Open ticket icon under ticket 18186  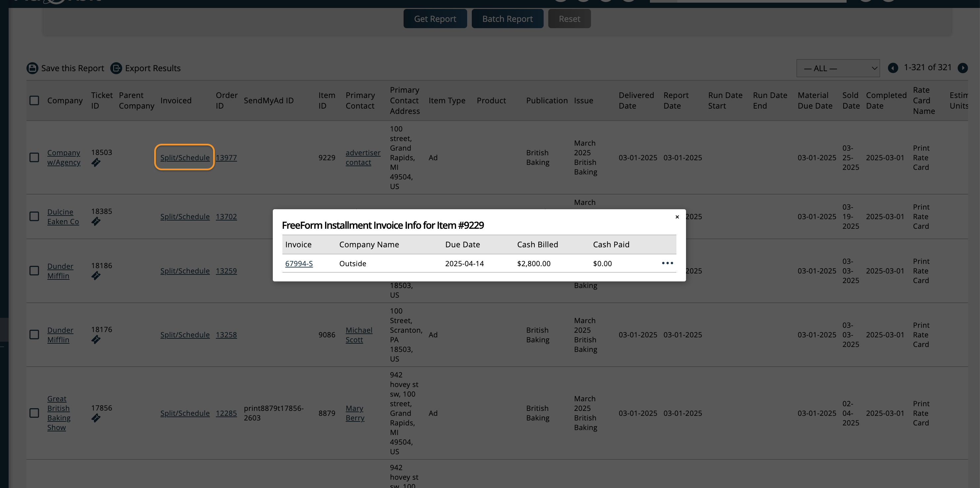tap(95, 276)
